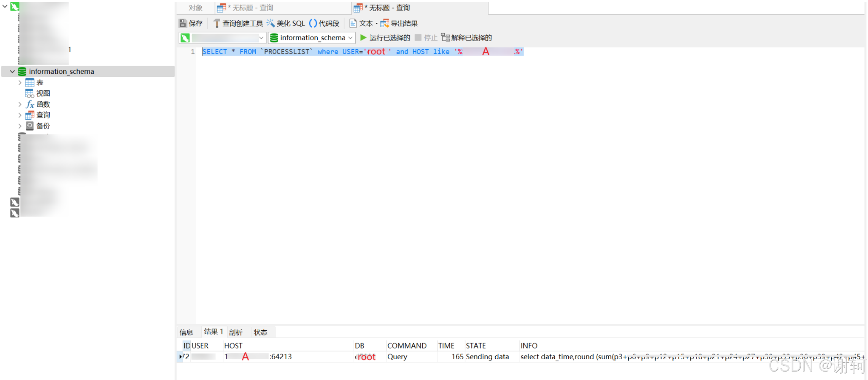Viewport: 868px width, 380px height.
Task: Open the information_schema database dropdown
Action: (350, 38)
